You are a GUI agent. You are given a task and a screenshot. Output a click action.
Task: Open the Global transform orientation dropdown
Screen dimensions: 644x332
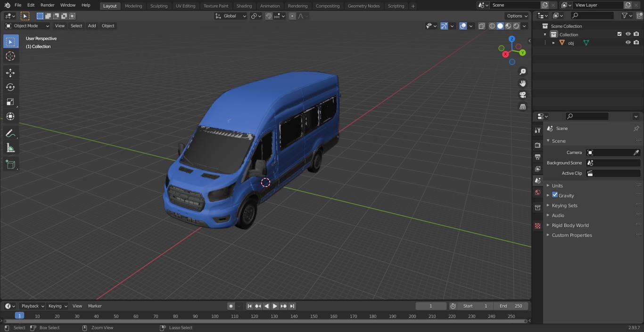click(x=231, y=16)
